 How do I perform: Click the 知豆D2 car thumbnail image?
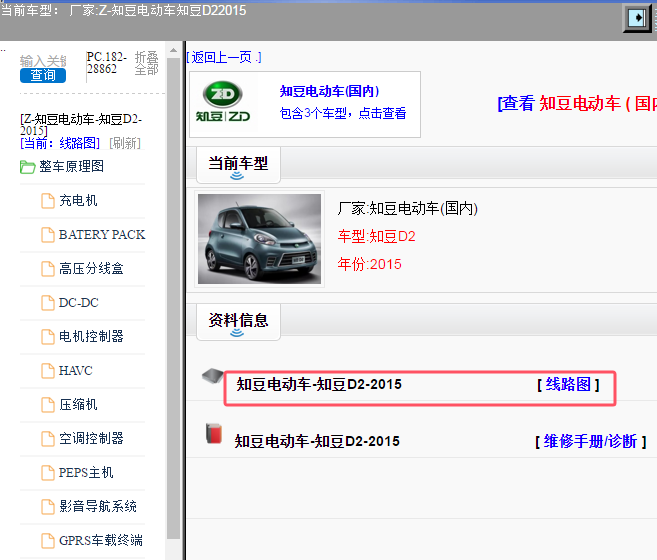click(x=259, y=239)
